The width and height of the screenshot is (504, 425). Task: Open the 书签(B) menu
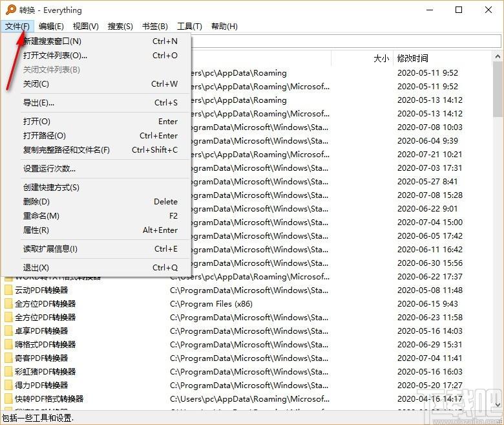coord(155,27)
